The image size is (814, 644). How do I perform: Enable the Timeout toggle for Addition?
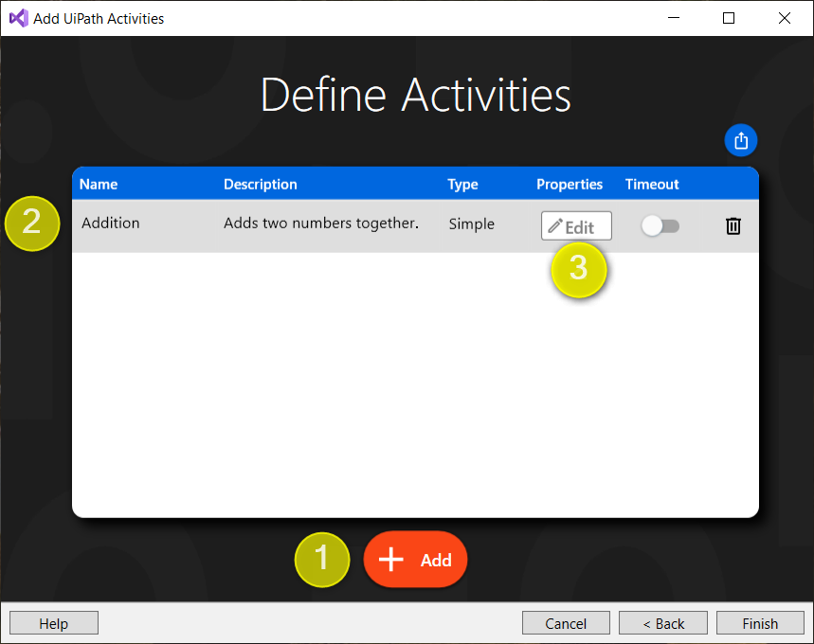660,225
